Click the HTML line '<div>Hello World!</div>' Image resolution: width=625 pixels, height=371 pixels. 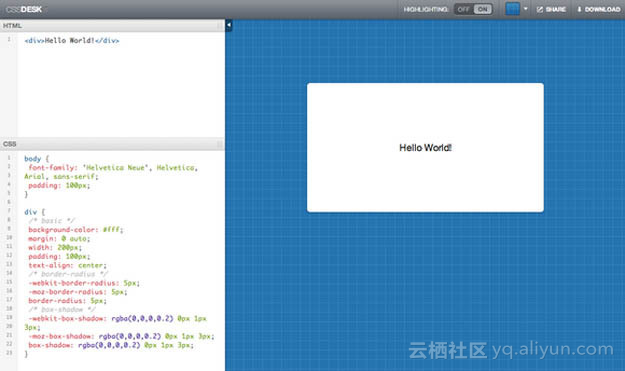72,40
